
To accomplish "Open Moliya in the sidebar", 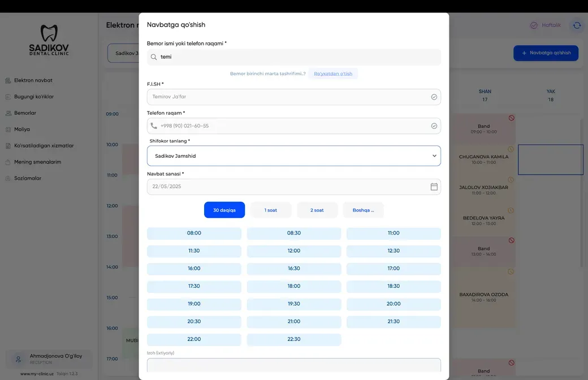I will click(x=21, y=129).
